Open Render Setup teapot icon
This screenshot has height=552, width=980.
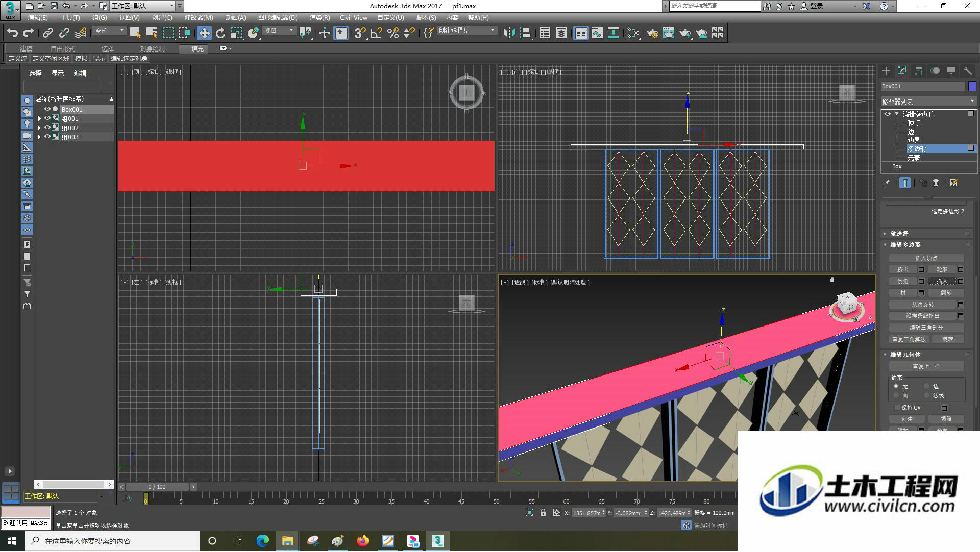pos(652,33)
